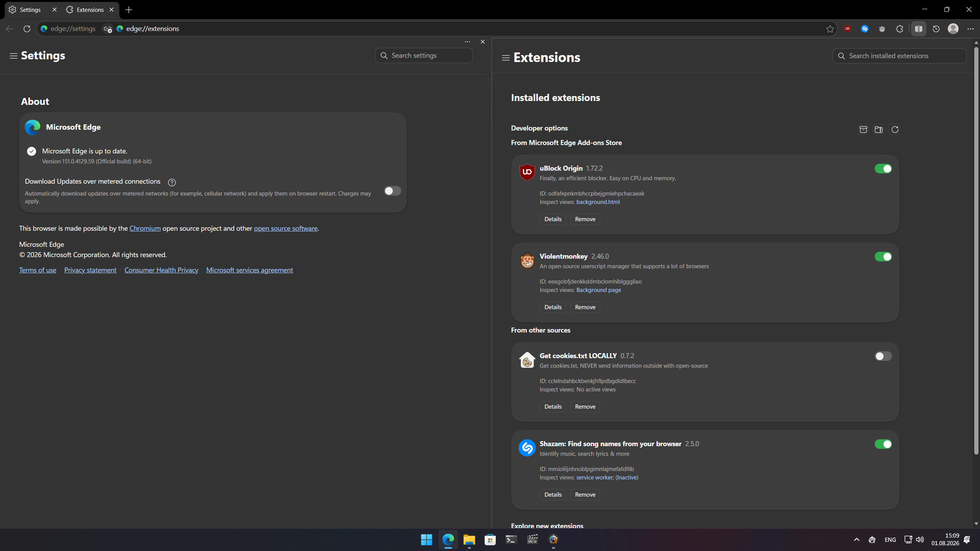Close the Settings tab
Image resolution: width=980 pixels, height=551 pixels.
point(54,10)
